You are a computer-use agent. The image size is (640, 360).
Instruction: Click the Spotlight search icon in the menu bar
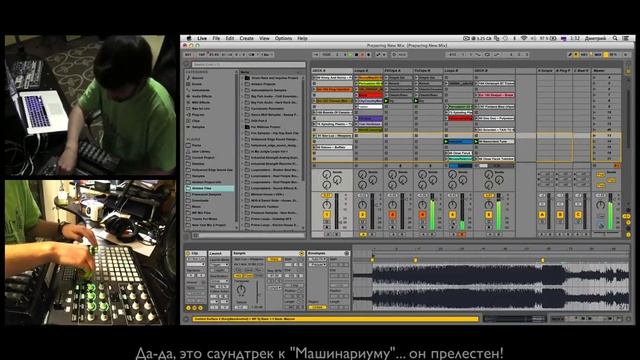coord(615,38)
